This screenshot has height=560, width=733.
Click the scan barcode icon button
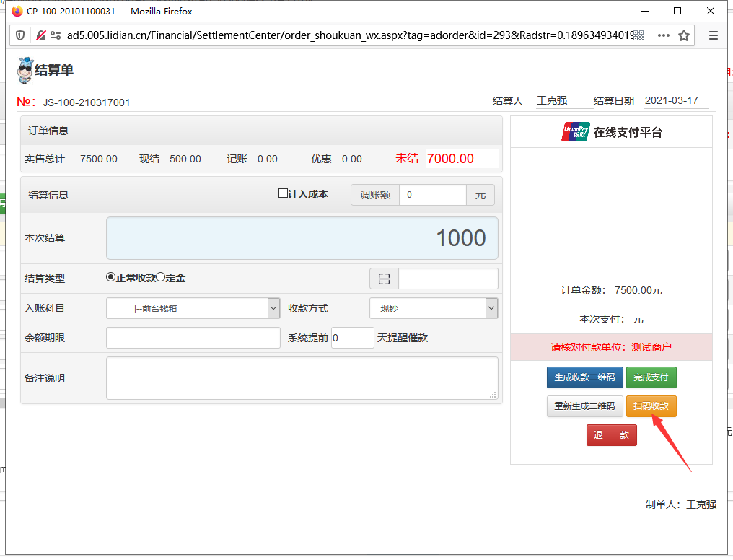pos(384,279)
